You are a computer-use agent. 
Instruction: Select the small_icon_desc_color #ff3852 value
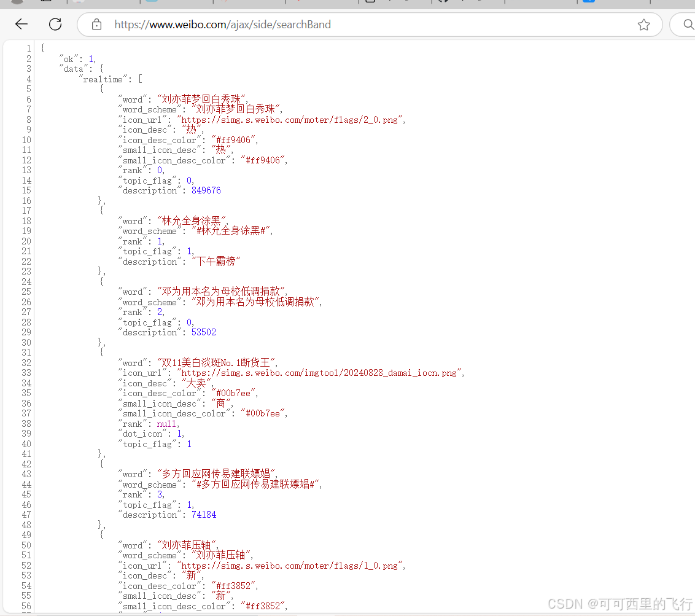(x=264, y=606)
